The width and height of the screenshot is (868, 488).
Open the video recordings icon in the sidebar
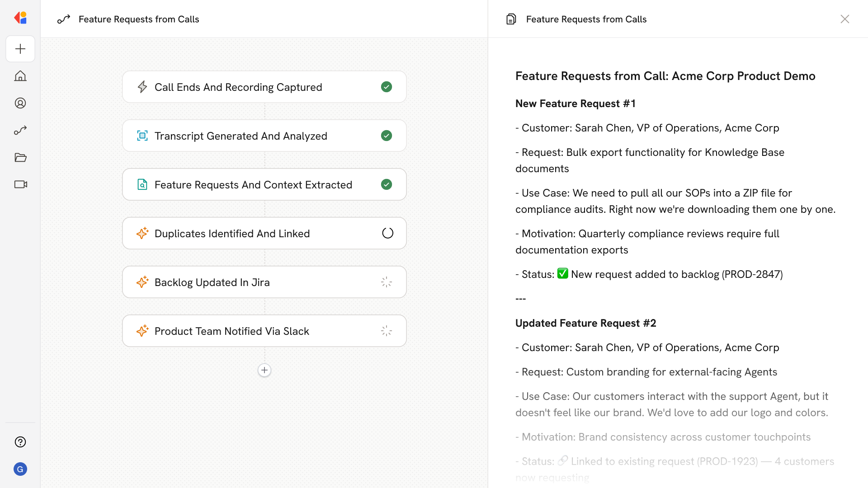tap(20, 184)
